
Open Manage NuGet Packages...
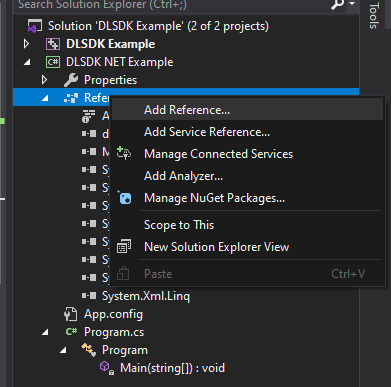pos(247,198)
